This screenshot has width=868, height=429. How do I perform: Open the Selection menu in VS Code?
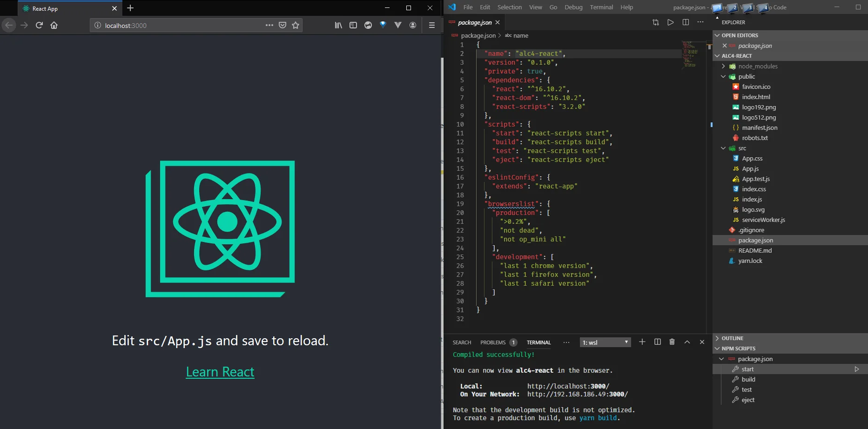click(510, 7)
